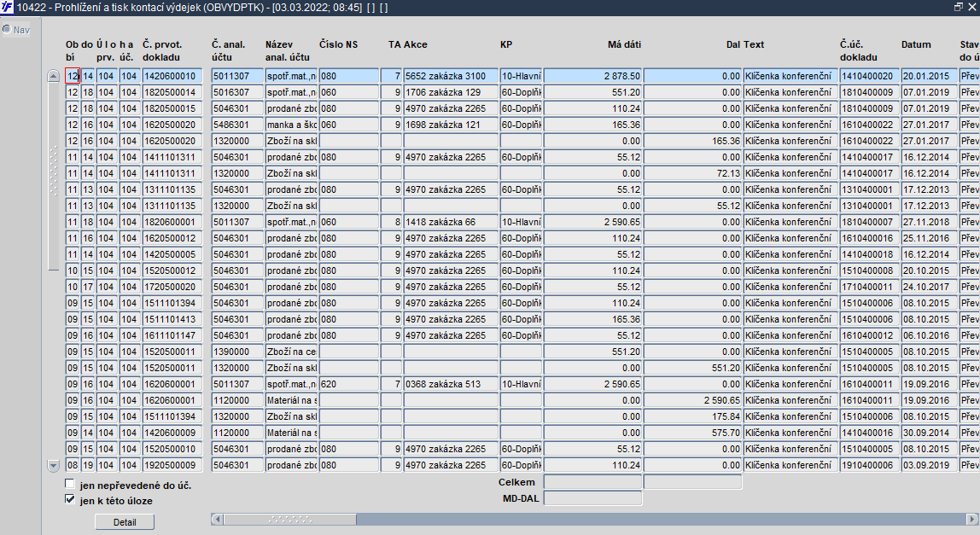Open the Detail button

coord(125,522)
